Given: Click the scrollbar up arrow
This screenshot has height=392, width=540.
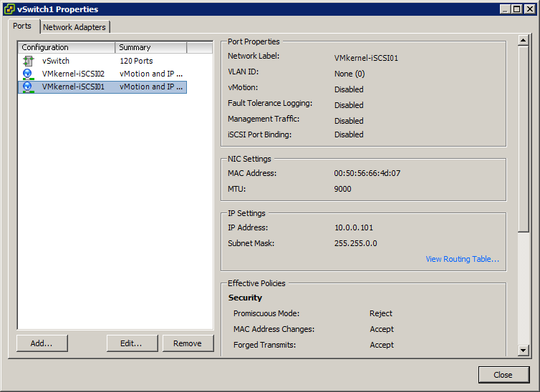Looking at the screenshot, I should tap(523, 41).
